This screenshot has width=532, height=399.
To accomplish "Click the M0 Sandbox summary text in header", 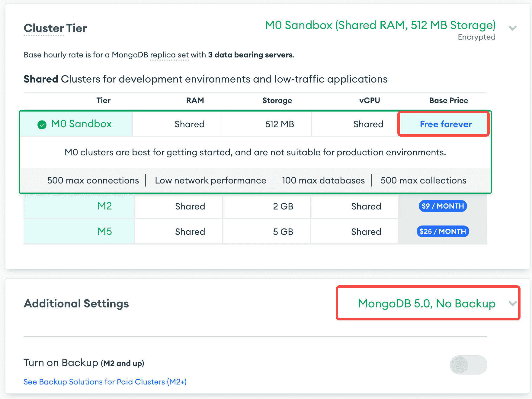I will [380, 25].
